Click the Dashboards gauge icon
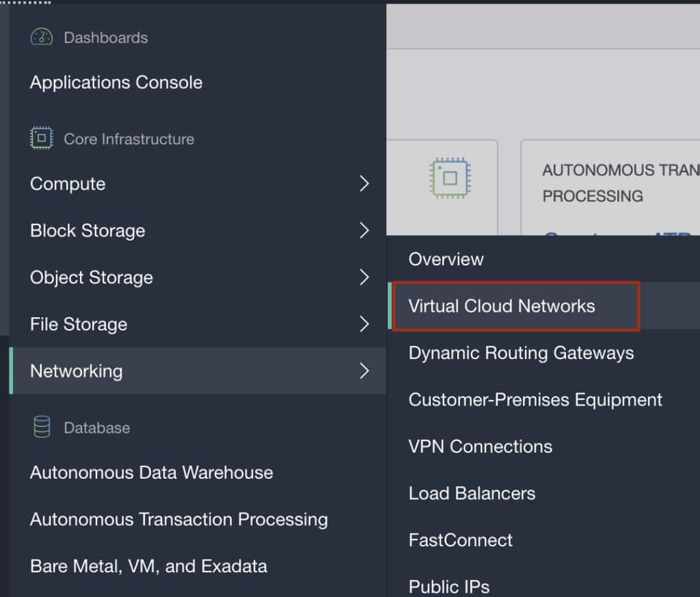 [42, 37]
